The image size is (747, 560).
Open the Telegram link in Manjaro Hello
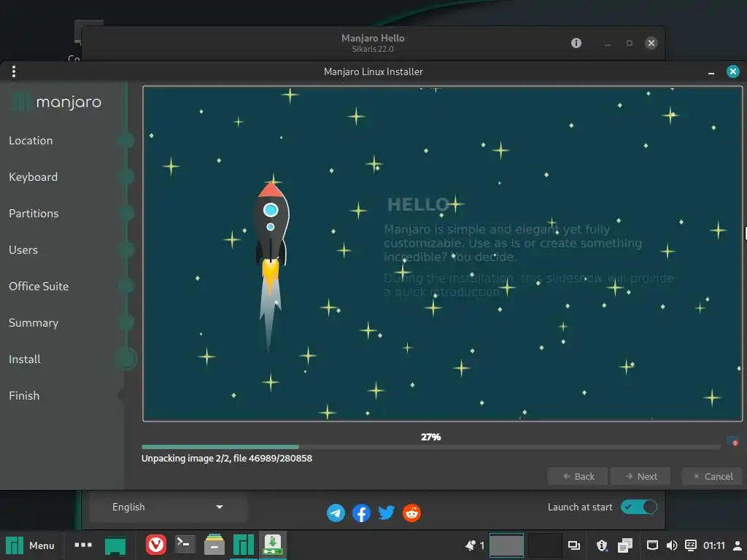click(x=336, y=513)
